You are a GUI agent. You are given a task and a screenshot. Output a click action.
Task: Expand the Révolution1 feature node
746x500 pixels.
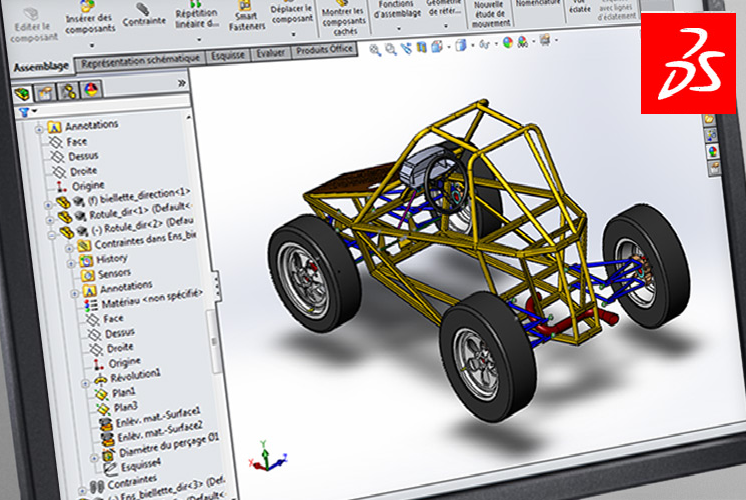coord(85,381)
